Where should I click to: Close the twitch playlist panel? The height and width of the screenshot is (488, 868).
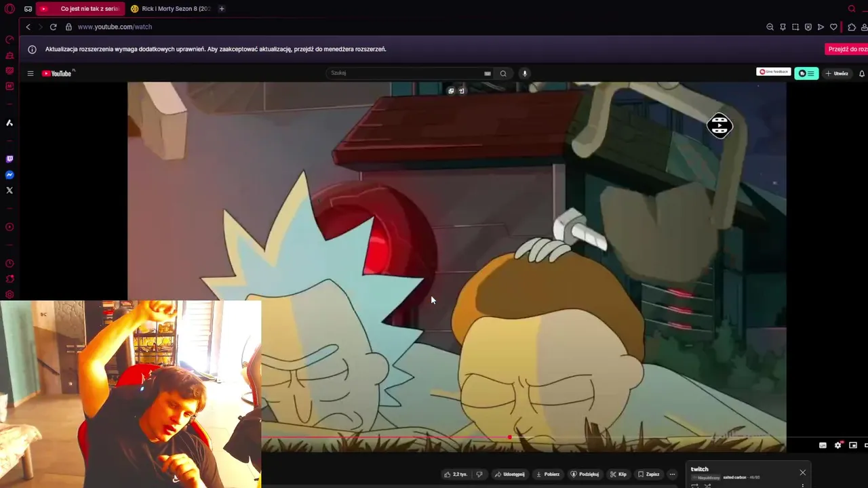[802, 472]
